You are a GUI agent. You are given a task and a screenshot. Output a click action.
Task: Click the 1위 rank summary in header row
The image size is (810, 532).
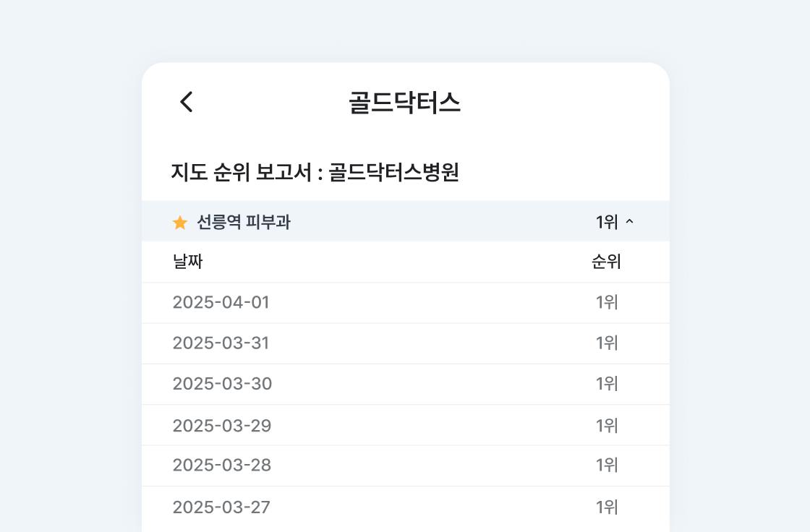(607, 223)
